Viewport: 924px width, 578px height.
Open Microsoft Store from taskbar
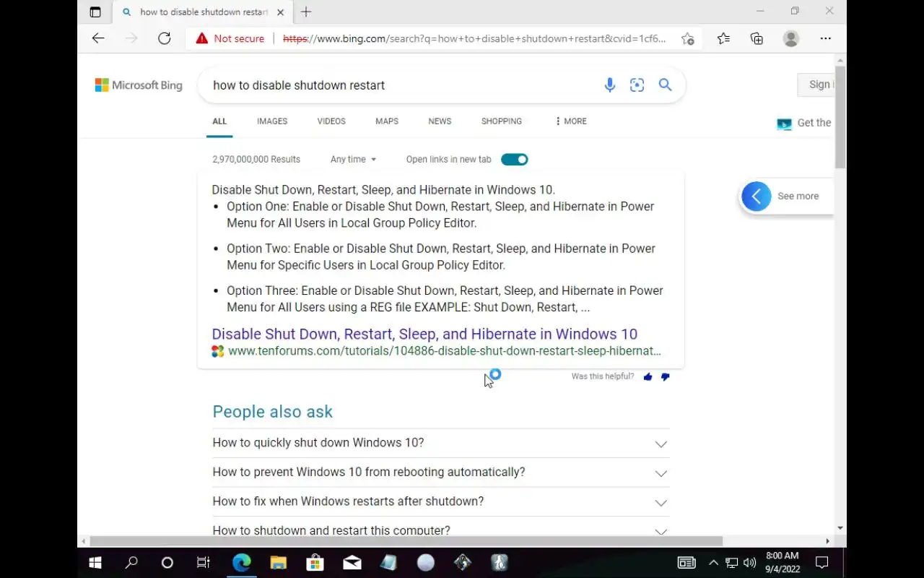tap(315, 563)
